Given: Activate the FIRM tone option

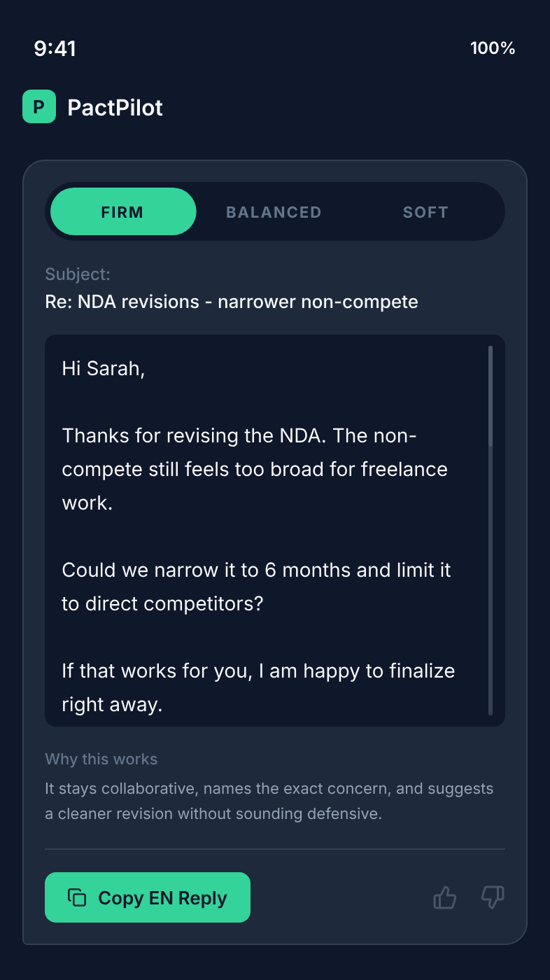Looking at the screenshot, I should point(122,211).
